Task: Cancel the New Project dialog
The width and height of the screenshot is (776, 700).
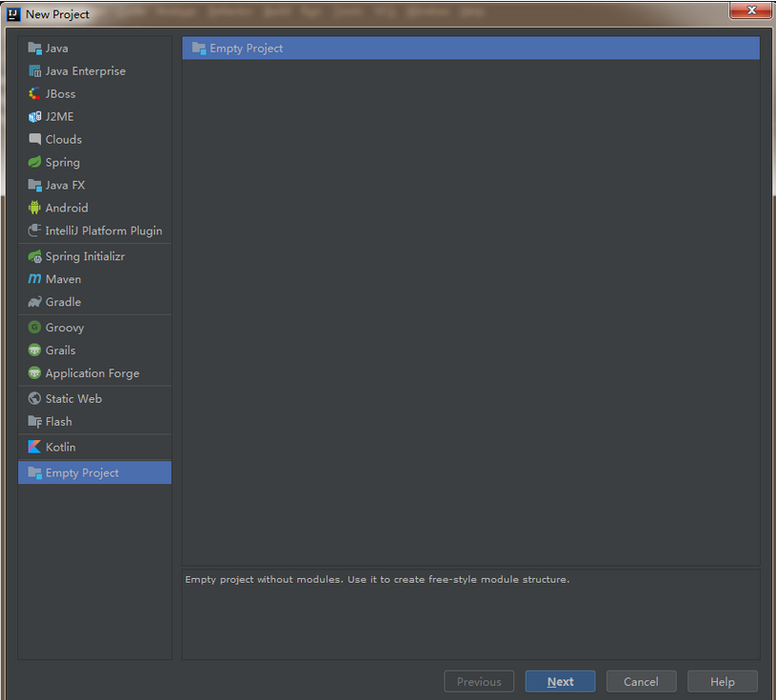Action: pos(641,682)
